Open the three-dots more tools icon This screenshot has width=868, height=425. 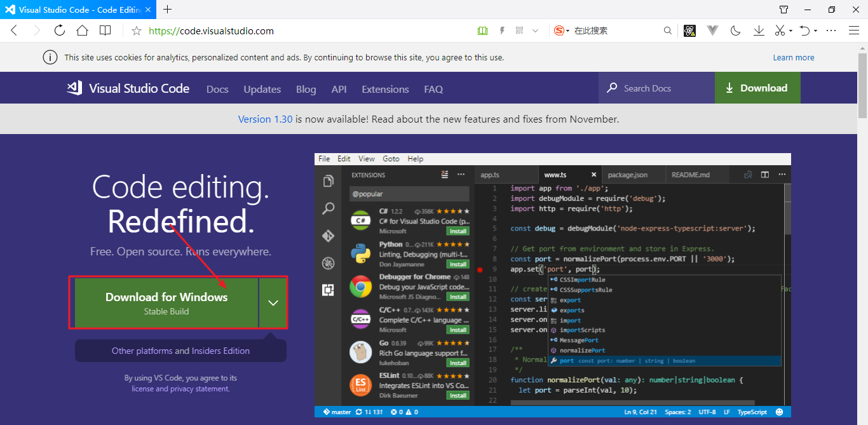tap(831, 30)
